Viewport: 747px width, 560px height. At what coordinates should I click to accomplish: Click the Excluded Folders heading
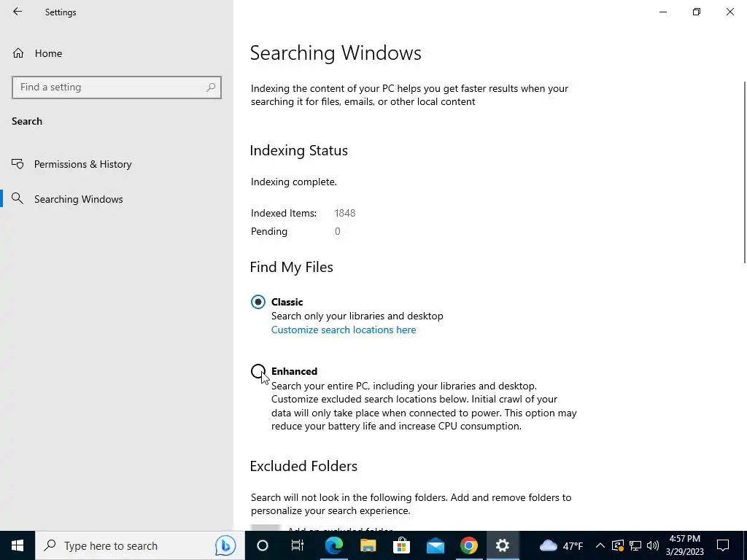303,466
